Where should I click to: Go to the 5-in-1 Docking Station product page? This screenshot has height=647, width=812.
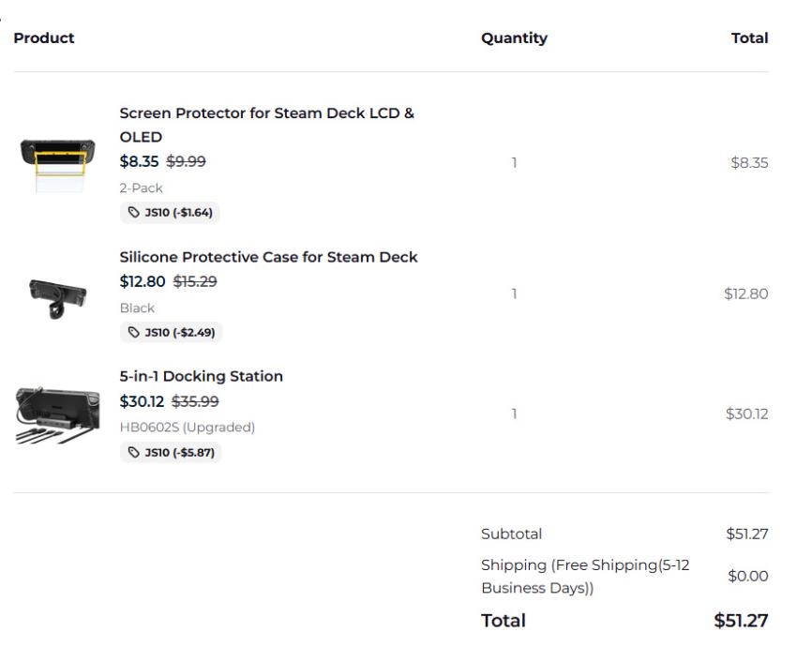pos(201,376)
